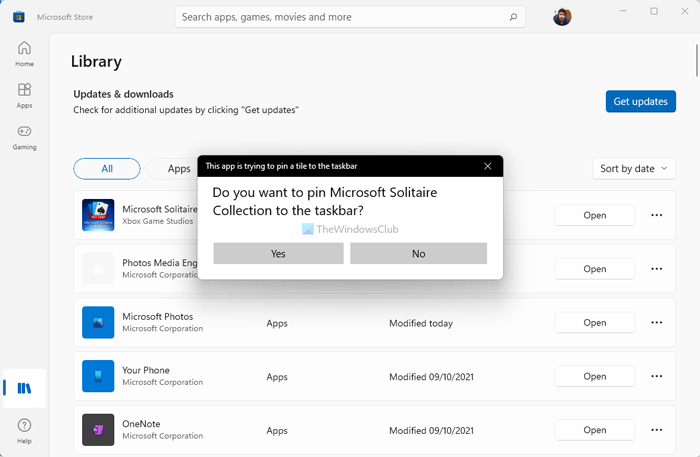Open more options for OneNote
Image resolution: width=700 pixels, height=457 pixels.
[657, 430]
